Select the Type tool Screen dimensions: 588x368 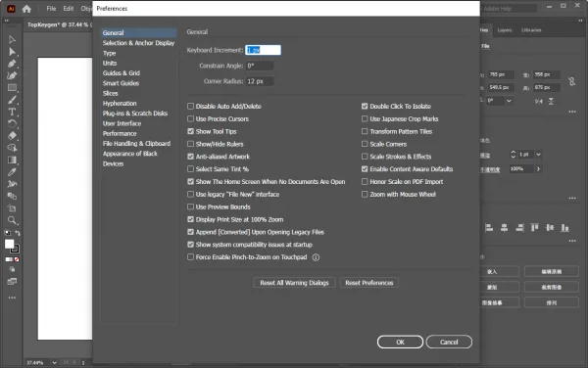click(x=12, y=112)
